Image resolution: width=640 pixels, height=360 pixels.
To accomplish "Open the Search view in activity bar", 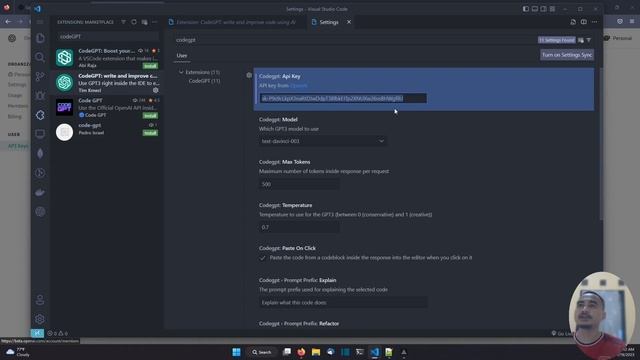I will click(40, 57).
